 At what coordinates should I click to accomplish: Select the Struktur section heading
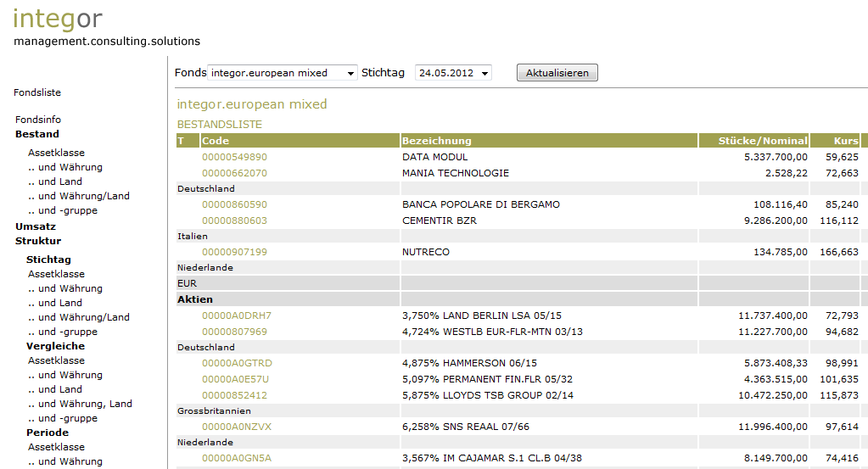38,241
